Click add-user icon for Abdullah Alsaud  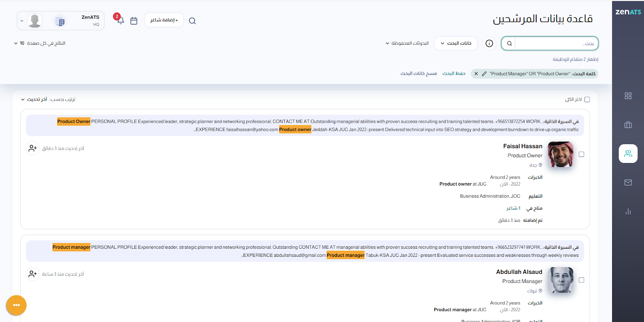(33, 274)
